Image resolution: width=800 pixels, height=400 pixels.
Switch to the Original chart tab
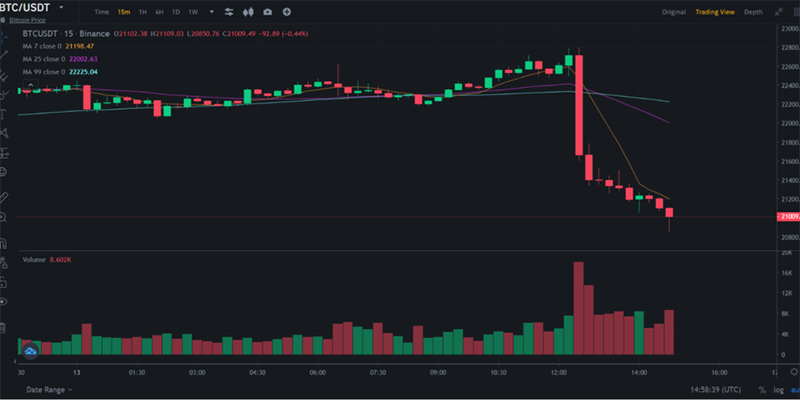674,12
